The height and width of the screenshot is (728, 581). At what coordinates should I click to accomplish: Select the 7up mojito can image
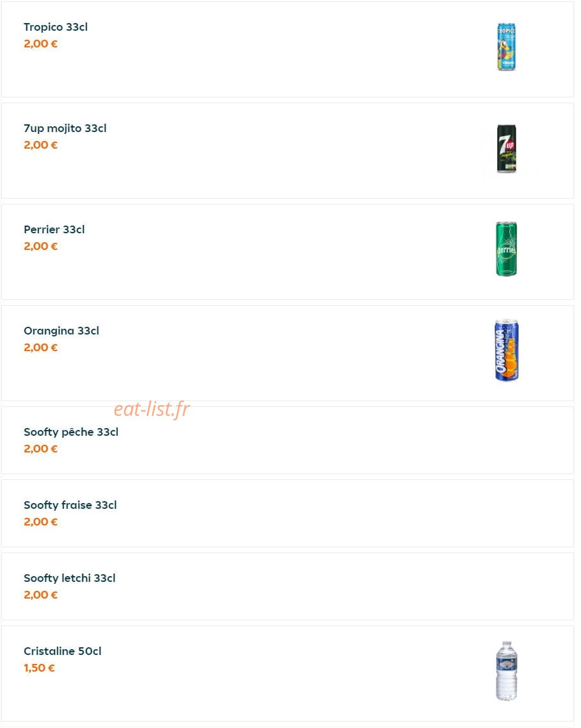tap(506, 149)
